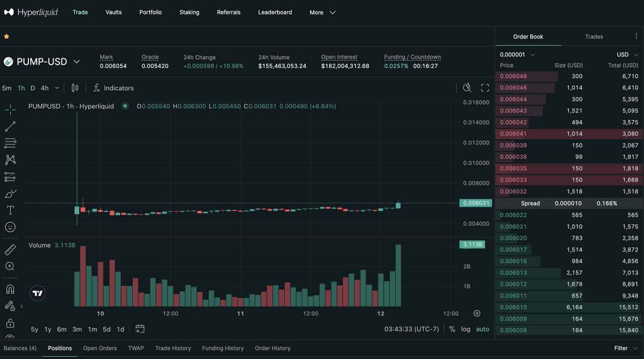Set chart interval to 4h
Image resolution: width=644 pixels, height=359 pixels.
(45, 88)
